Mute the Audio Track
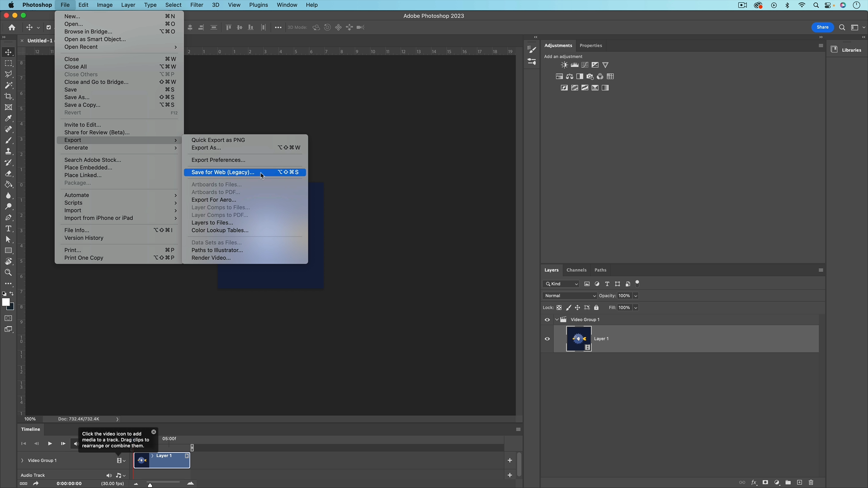This screenshot has height=488, width=868. (108, 475)
